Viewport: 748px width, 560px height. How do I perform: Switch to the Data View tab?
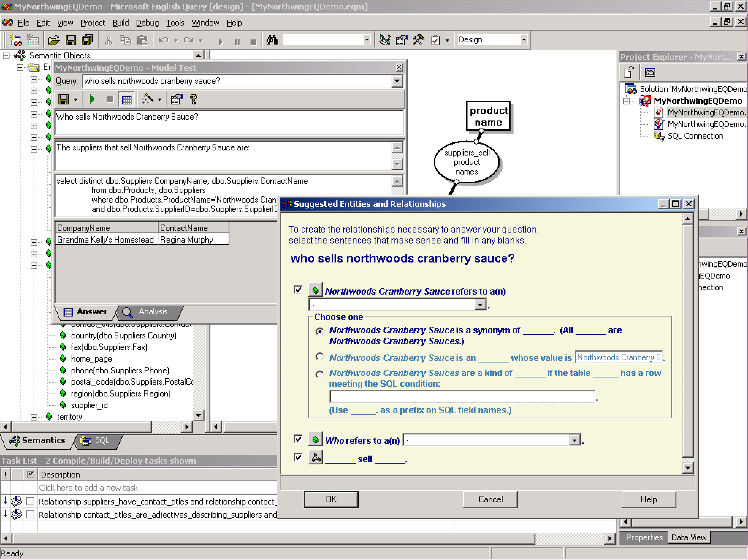coord(689,537)
